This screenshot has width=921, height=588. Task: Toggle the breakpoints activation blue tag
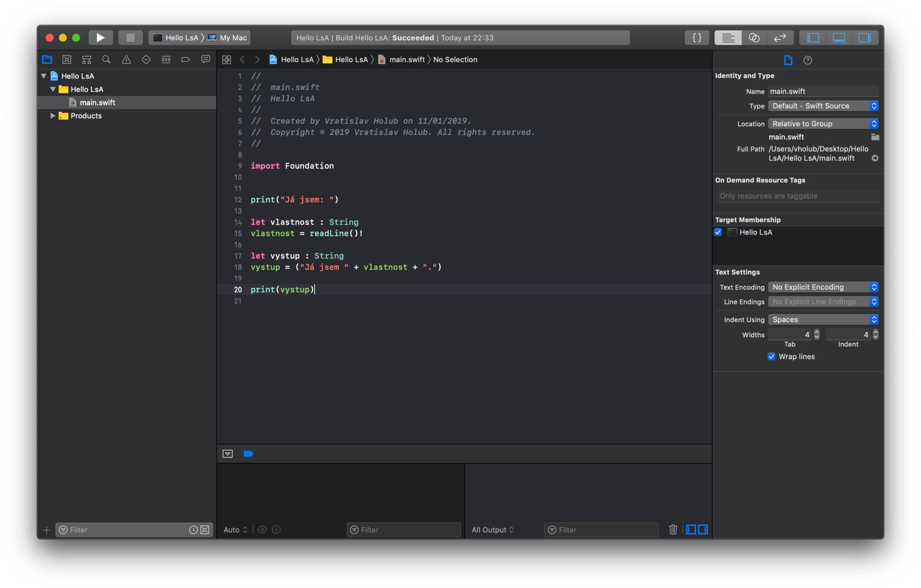[248, 454]
